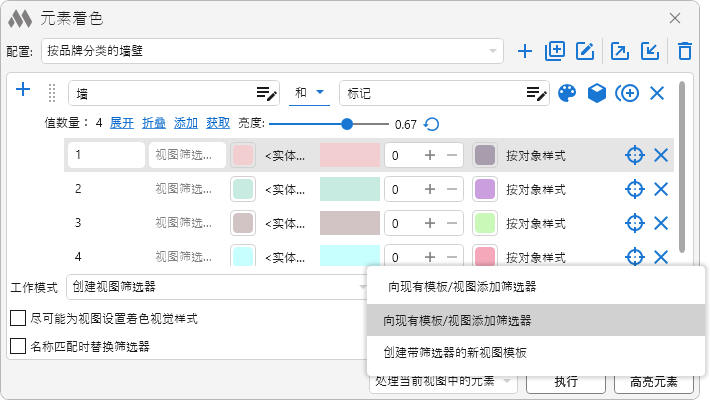Image resolution: width=710 pixels, height=400 pixels.
Task: Duplicate the current configuration
Action: coord(555,50)
